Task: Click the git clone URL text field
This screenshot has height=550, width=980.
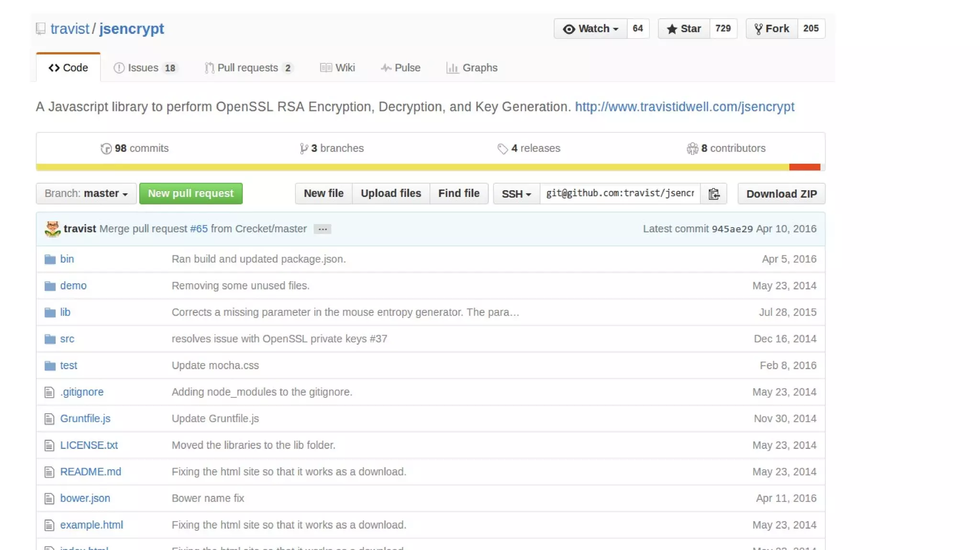Action: [620, 193]
